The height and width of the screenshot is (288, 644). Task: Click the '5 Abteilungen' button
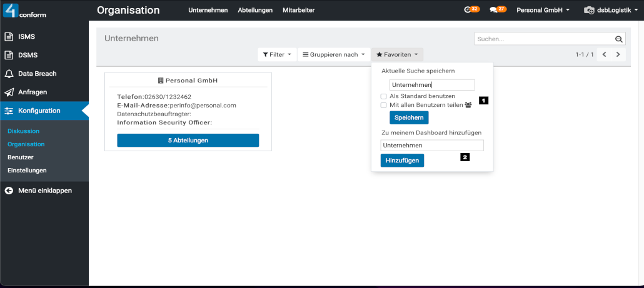(188, 141)
